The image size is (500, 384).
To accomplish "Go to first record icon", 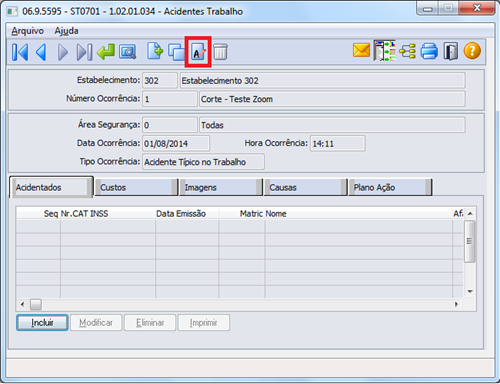I will (20, 52).
